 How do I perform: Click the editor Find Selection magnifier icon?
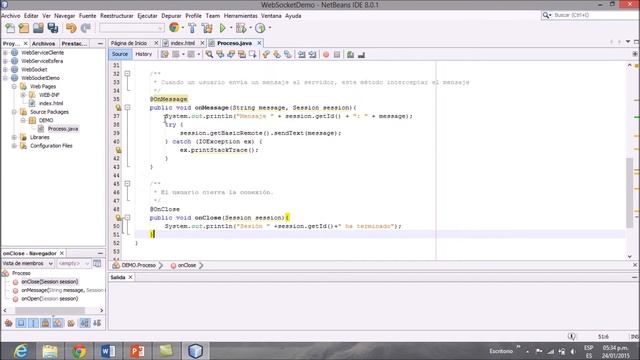(209, 54)
